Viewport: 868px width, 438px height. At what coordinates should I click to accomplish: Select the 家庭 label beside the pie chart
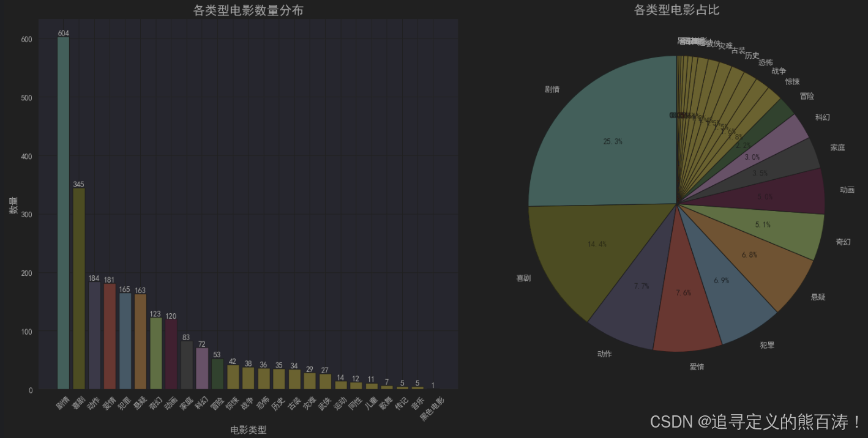pos(837,147)
